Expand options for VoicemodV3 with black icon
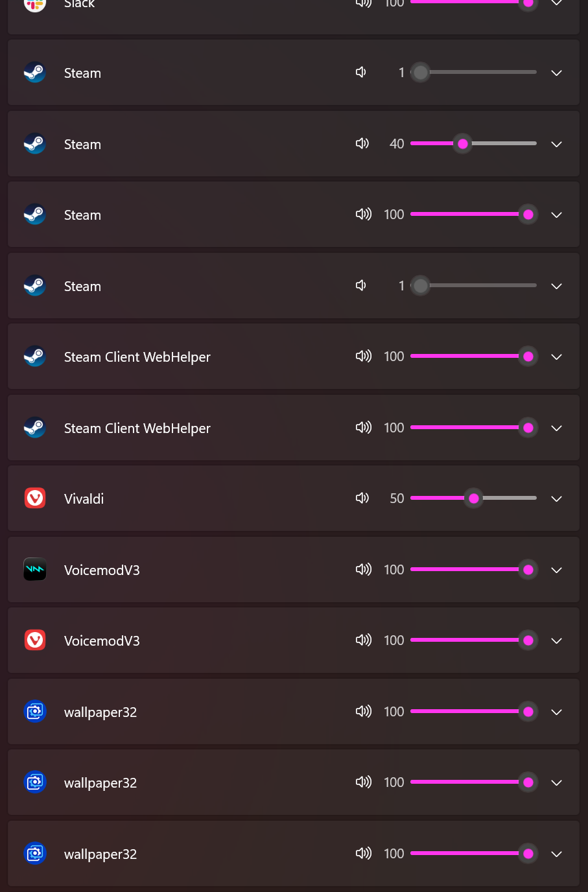The height and width of the screenshot is (892, 588). point(556,570)
